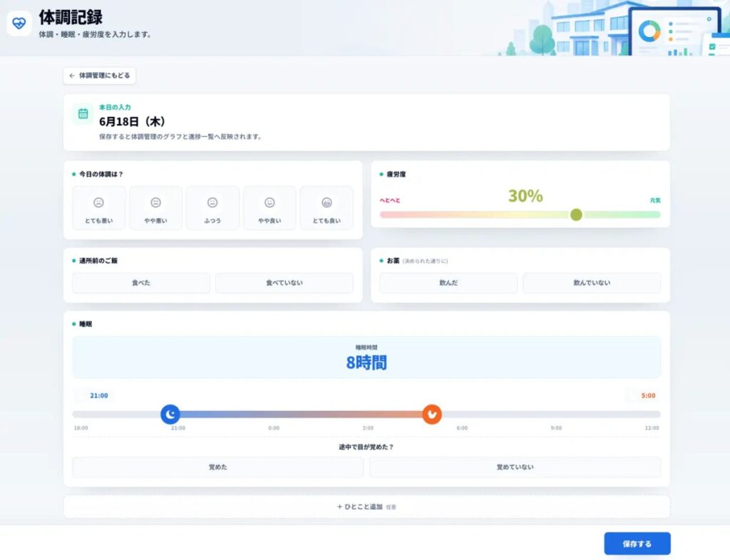Viewport: 730px width, 560px height.
Task: Go back via 体調管理にもどる button
Action: (x=100, y=76)
